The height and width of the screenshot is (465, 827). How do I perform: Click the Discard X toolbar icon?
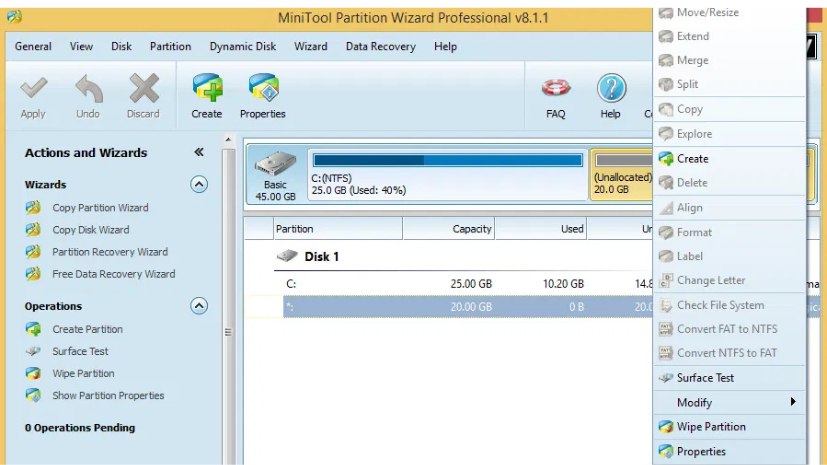click(x=143, y=90)
